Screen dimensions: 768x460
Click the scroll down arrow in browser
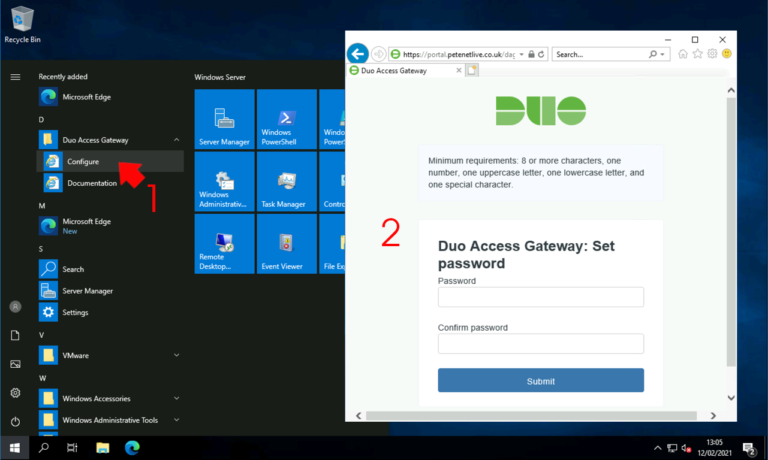click(x=731, y=398)
